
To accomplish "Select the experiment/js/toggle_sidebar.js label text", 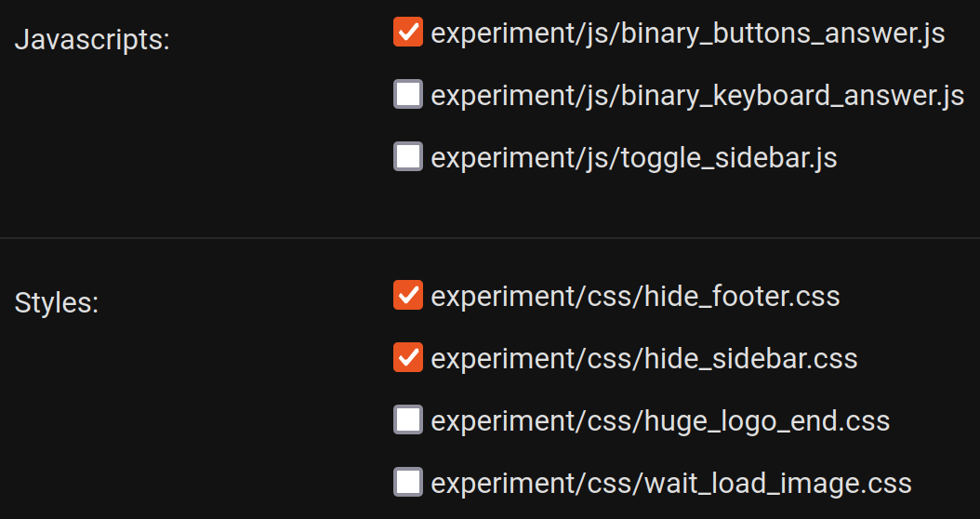I will point(634,158).
